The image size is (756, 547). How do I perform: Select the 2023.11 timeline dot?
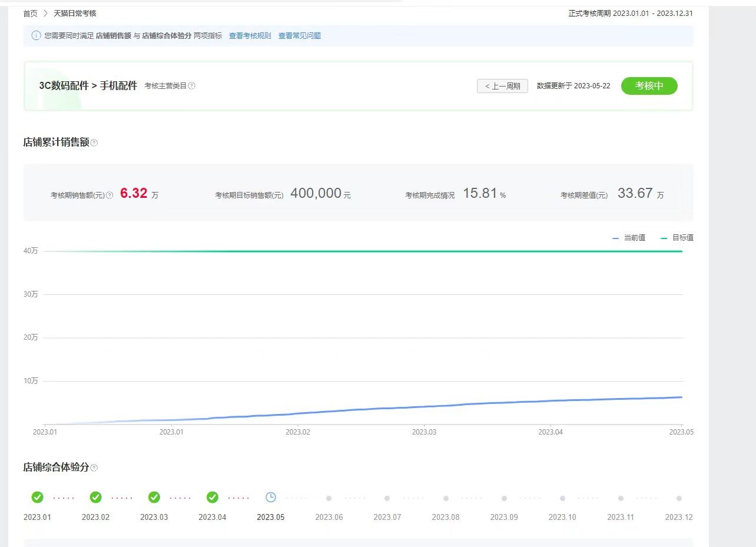pyautogui.click(x=621, y=498)
